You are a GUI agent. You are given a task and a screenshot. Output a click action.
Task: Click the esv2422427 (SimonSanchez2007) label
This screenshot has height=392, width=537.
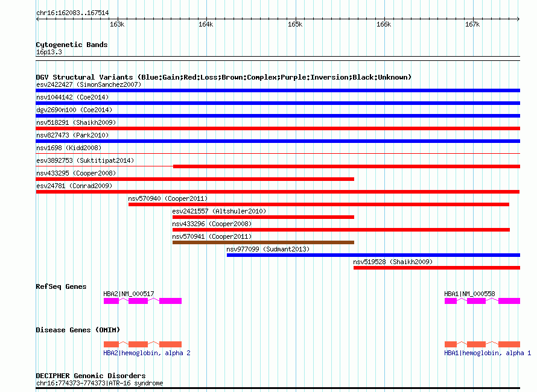tap(89, 84)
